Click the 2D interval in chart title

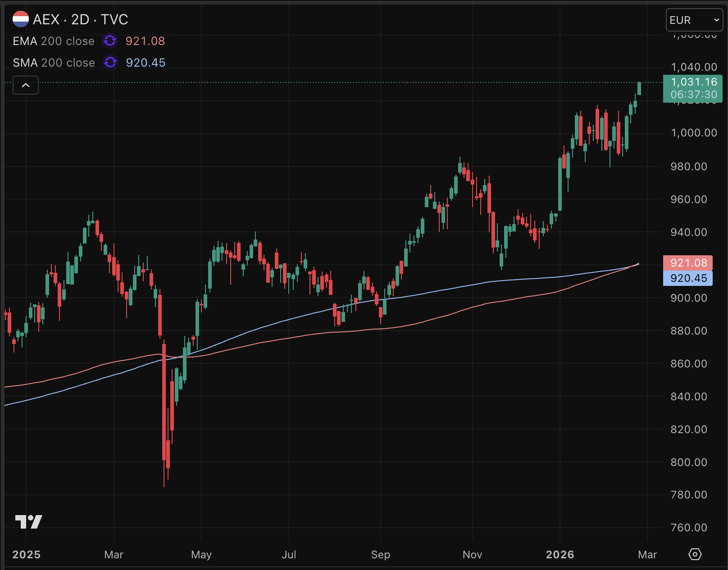click(x=80, y=19)
